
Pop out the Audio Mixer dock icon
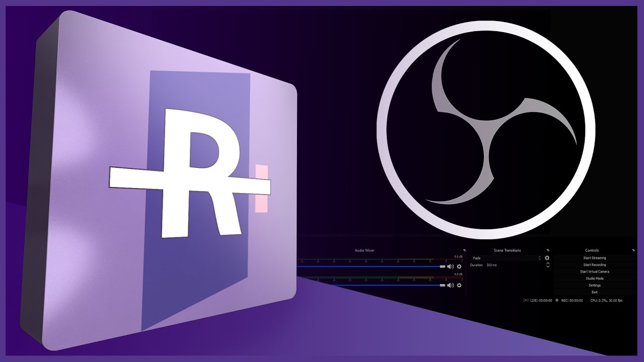464,250
